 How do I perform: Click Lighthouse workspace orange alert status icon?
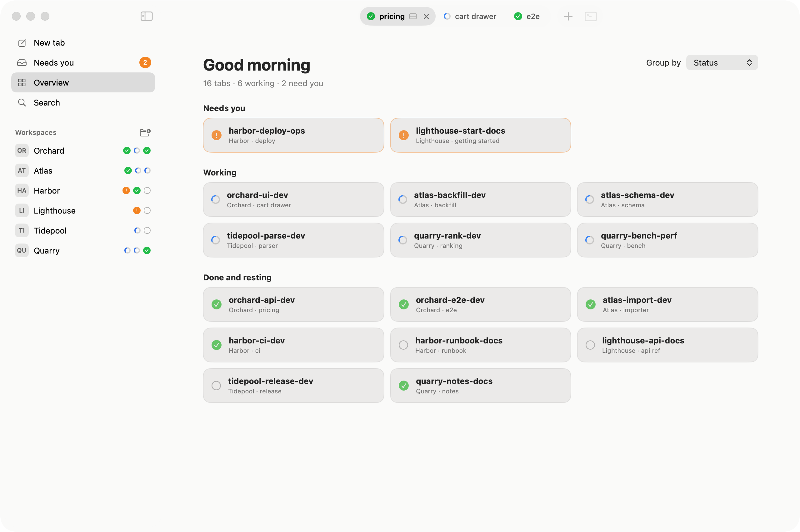[137, 210]
